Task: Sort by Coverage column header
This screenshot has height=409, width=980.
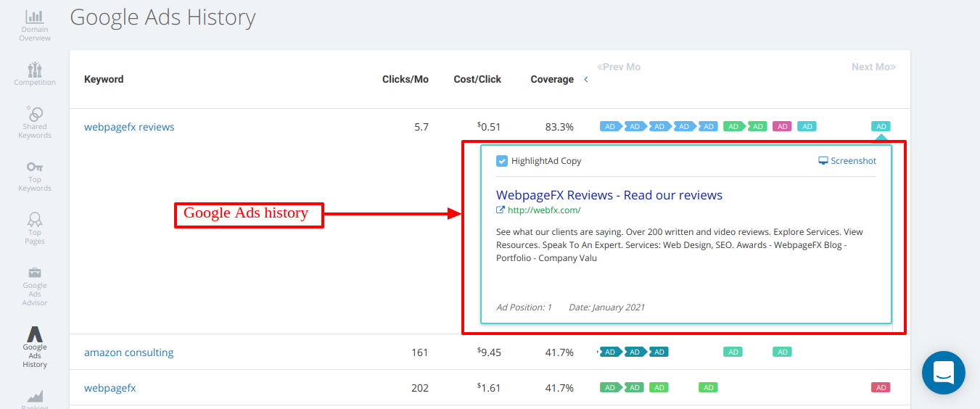Action: tap(552, 79)
